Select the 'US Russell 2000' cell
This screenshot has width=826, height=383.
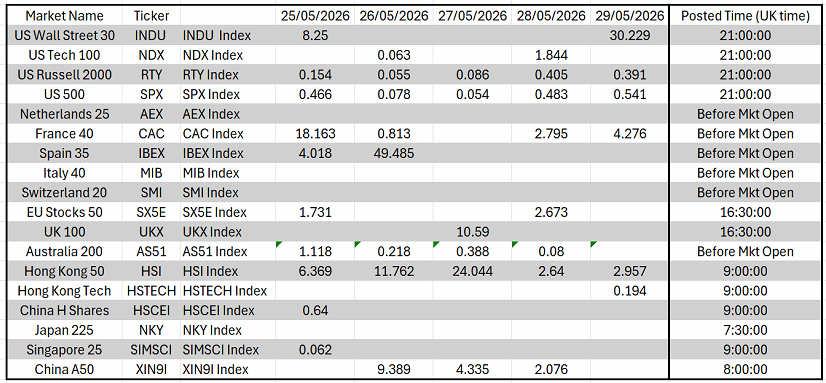[x=65, y=75]
